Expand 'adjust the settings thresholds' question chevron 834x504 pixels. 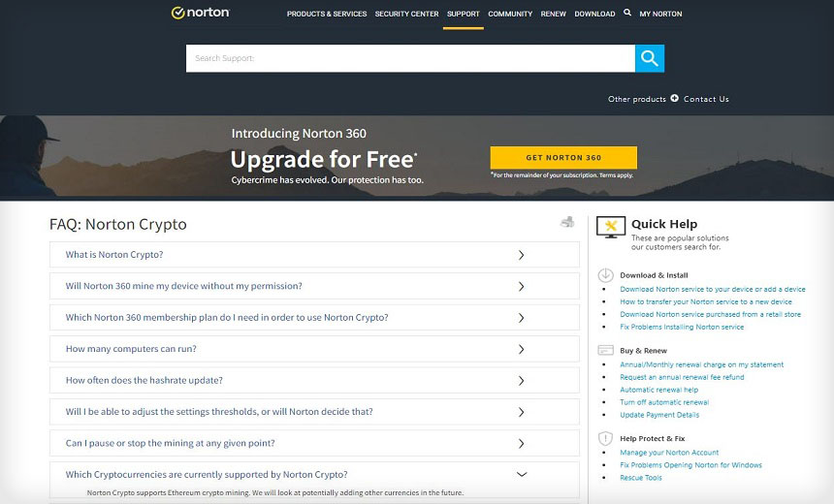[522, 412]
